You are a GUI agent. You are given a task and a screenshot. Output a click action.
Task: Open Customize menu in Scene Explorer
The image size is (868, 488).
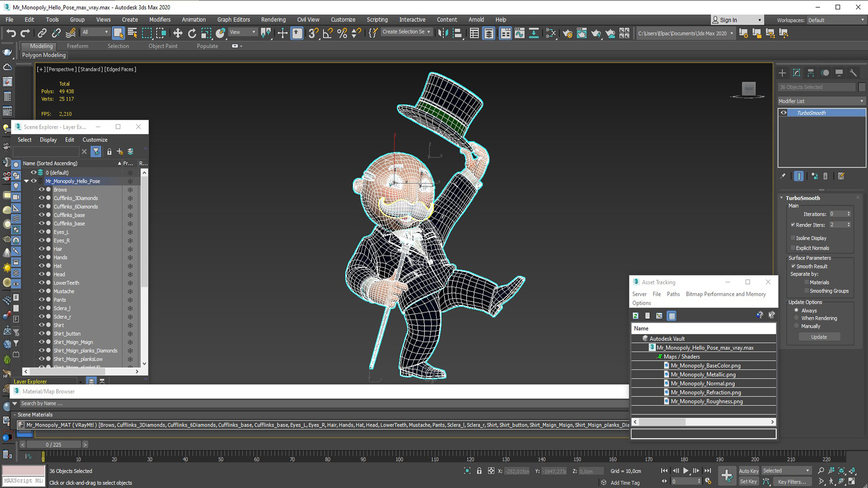click(95, 140)
